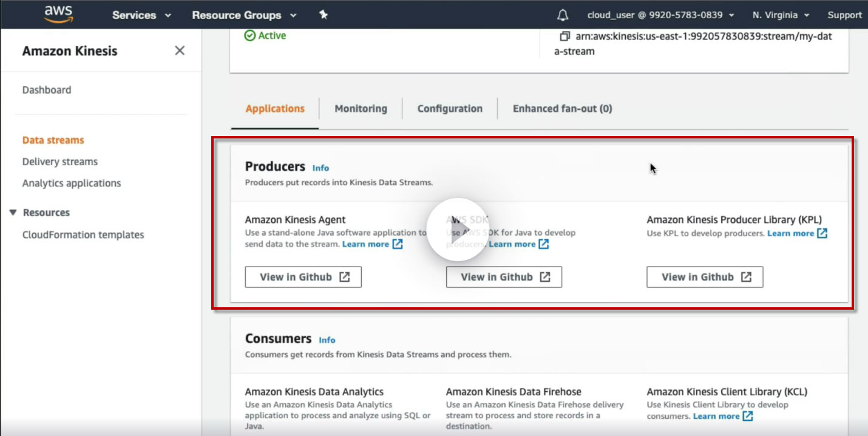Close the Amazon Kinesis sidebar

pos(180,51)
